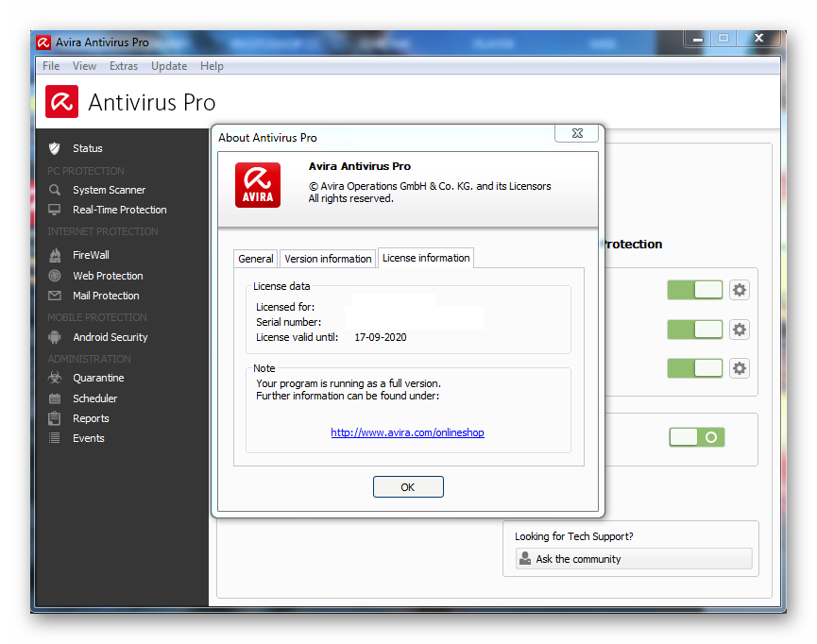Screen dimensions: 817x644
Task: Go to Status in the sidebar
Action: click(88, 148)
